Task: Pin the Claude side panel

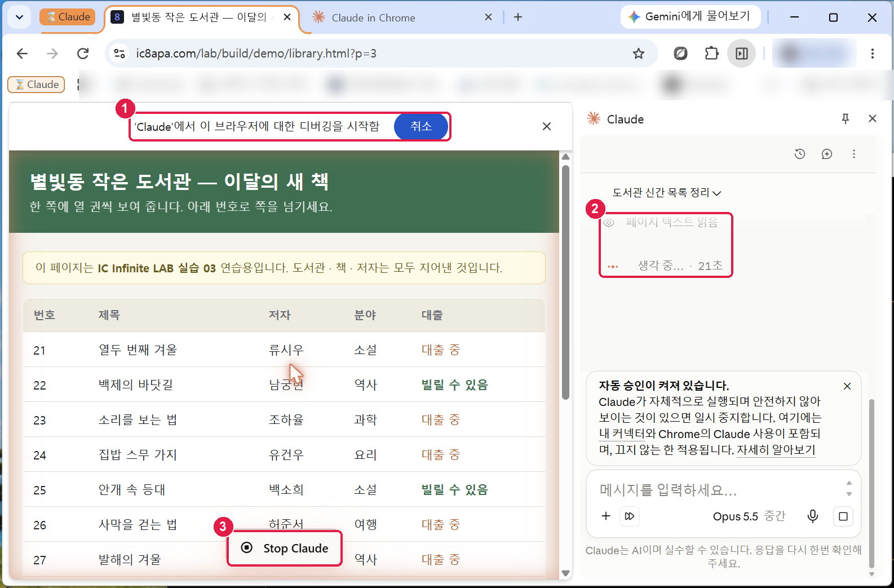Action: pyautogui.click(x=846, y=118)
